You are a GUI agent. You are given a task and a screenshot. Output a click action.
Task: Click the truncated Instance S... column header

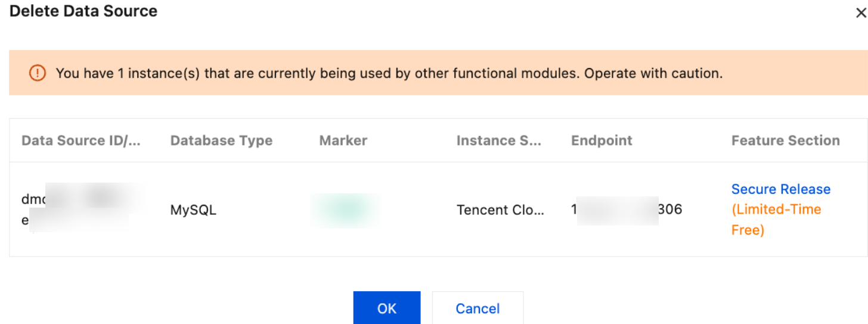point(498,141)
